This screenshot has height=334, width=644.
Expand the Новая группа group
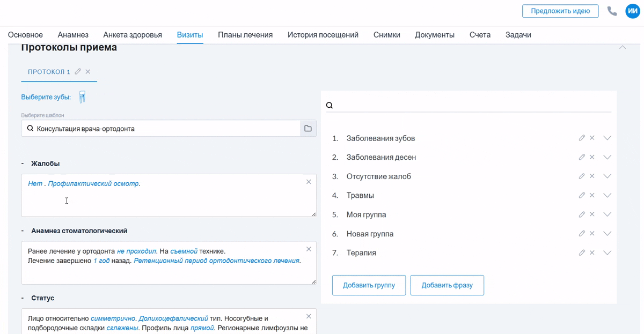coord(607,234)
